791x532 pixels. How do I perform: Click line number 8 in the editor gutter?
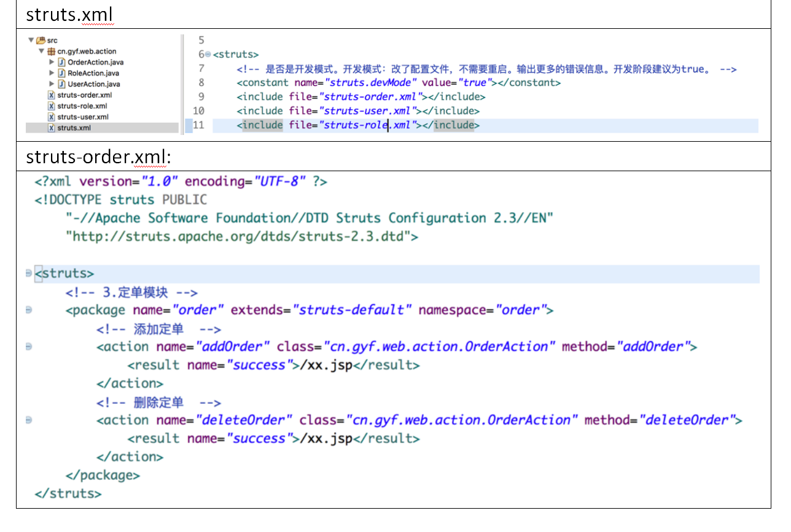point(201,83)
